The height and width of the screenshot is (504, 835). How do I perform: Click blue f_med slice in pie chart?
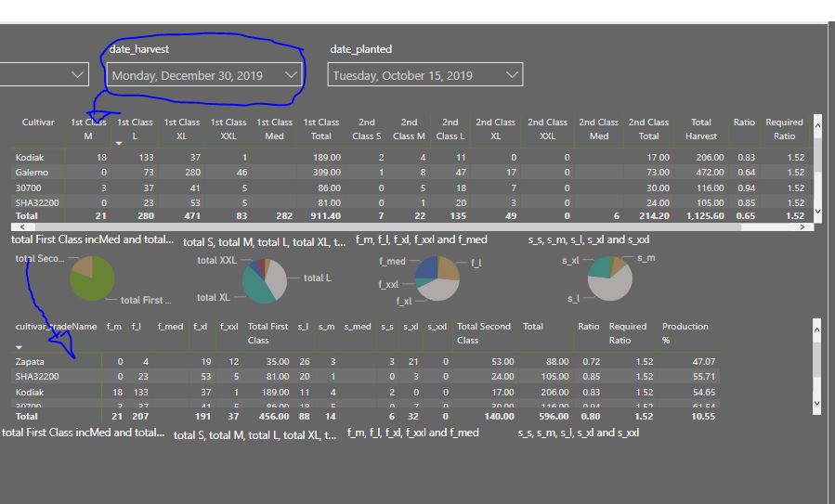[425, 269]
